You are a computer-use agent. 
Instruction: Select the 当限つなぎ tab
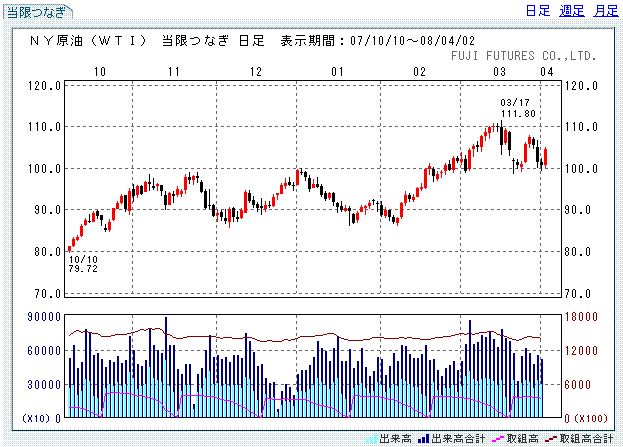point(36,12)
